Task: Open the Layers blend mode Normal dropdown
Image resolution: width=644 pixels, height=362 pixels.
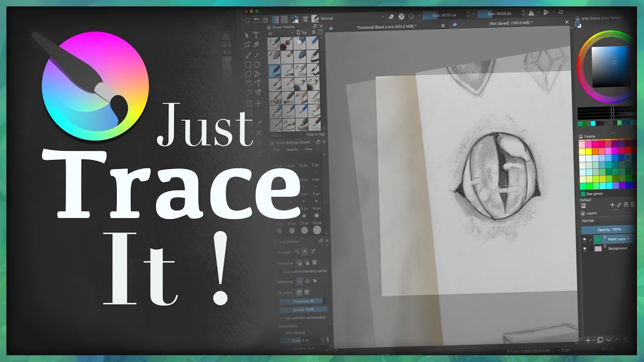Action: click(x=608, y=221)
